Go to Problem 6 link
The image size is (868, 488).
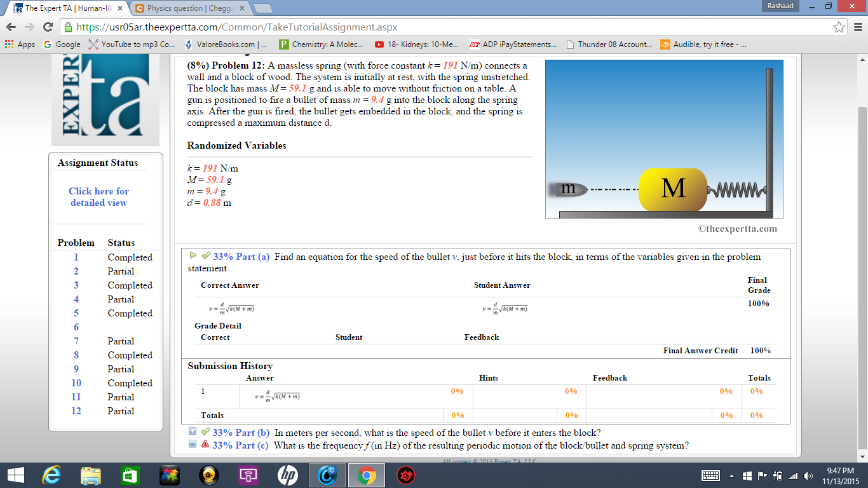pyautogui.click(x=76, y=327)
